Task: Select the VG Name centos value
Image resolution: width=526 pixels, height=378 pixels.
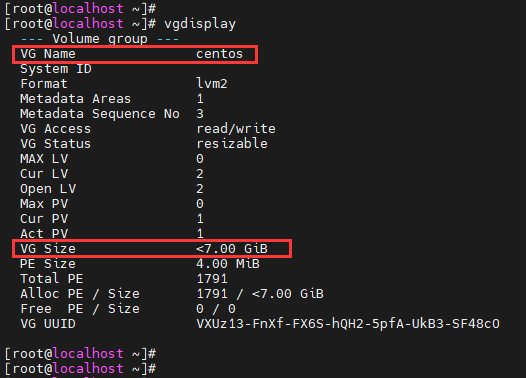Action: point(219,54)
